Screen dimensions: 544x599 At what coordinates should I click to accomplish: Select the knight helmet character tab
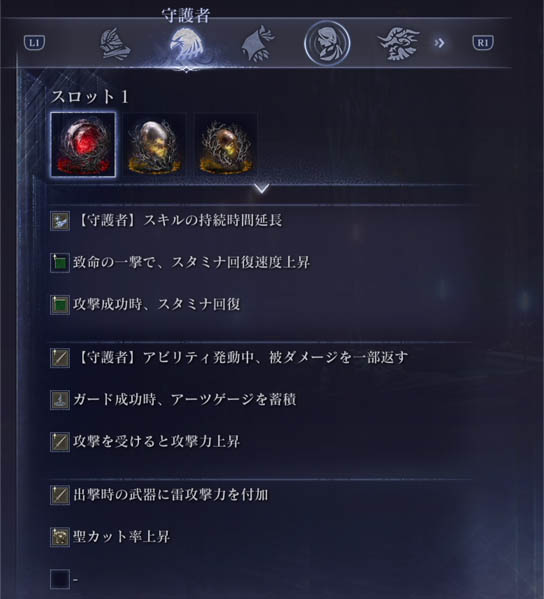point(115,45)
